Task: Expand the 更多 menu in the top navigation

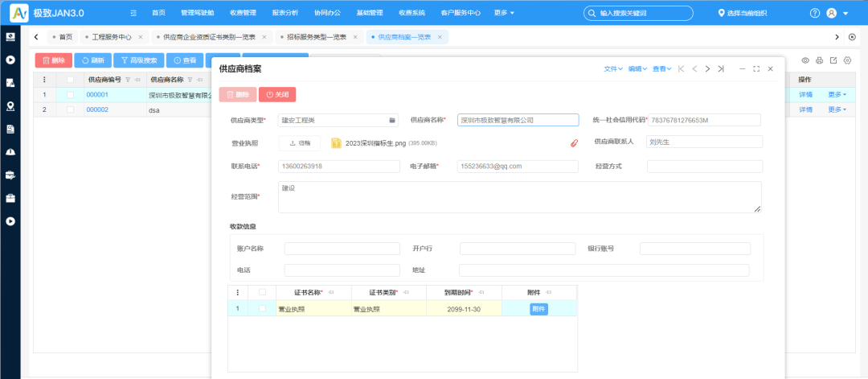Action: [x=504, y=13]
